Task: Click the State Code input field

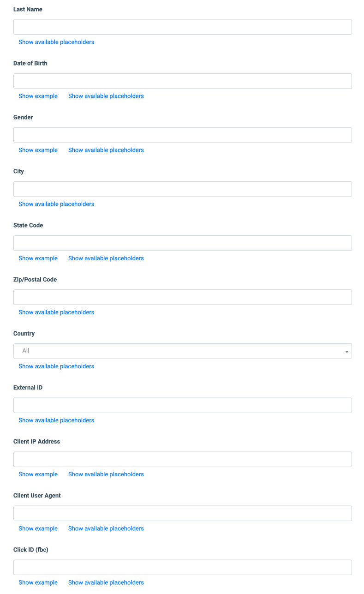Action: coord(183,243)
